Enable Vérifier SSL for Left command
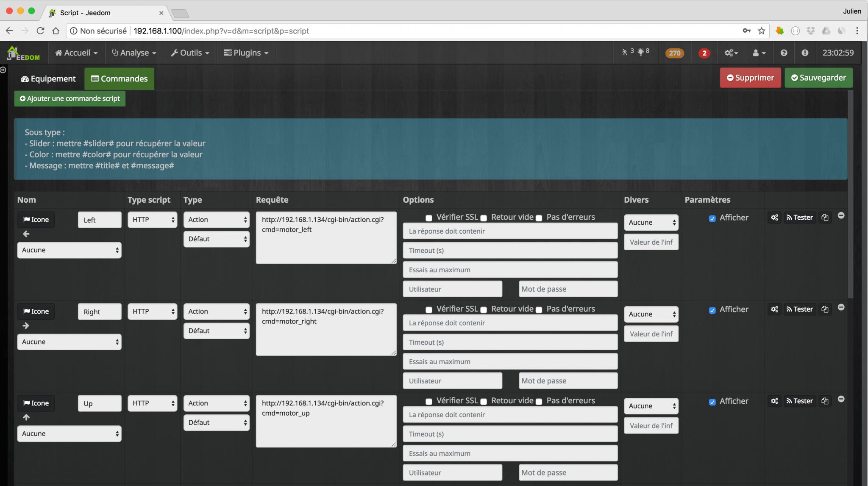 pos(429,218)
